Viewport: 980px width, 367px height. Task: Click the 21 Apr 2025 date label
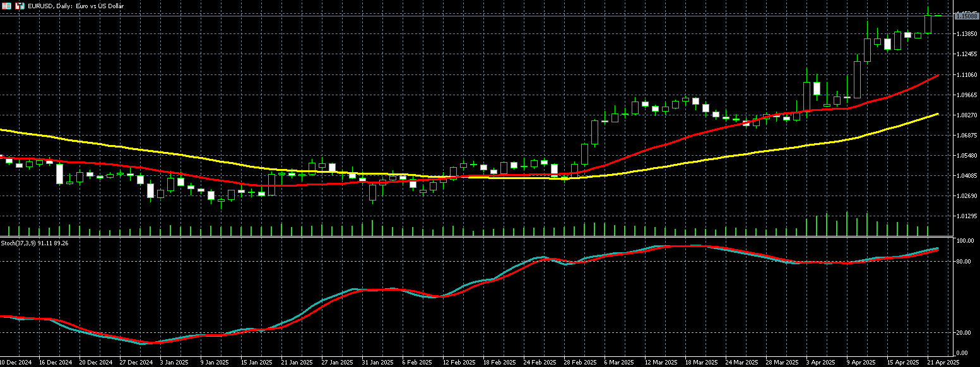tap(944, 363)
